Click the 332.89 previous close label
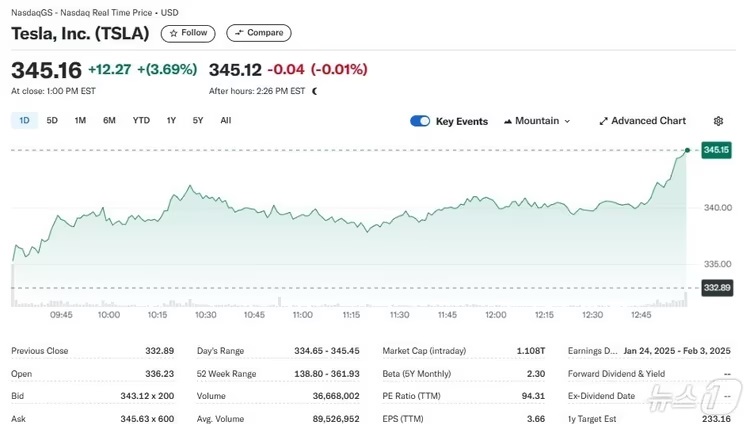Viewport: 750px width, 424px height. [x=716, y=288]
